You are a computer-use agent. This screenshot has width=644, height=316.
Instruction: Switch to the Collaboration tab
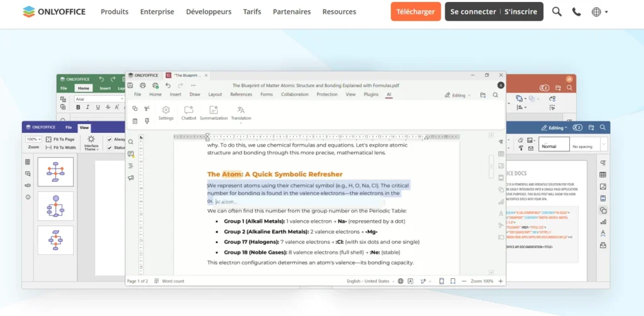(294, 94)
